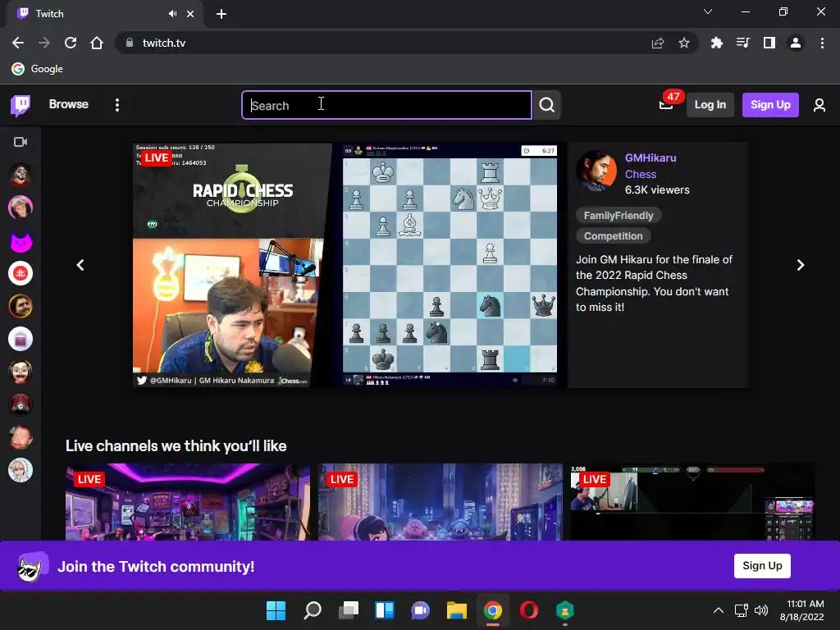Image resolution: width=840 pixels, height=630 pixels.
Task: Open the Chess category link
Action: [x=640, y=174]
